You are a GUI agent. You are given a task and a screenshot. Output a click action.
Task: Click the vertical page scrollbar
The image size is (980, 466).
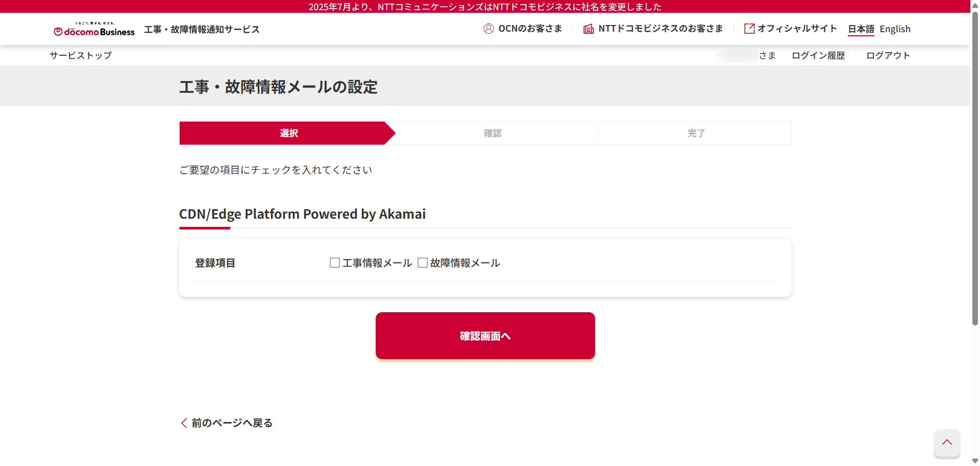coord(975,169)
